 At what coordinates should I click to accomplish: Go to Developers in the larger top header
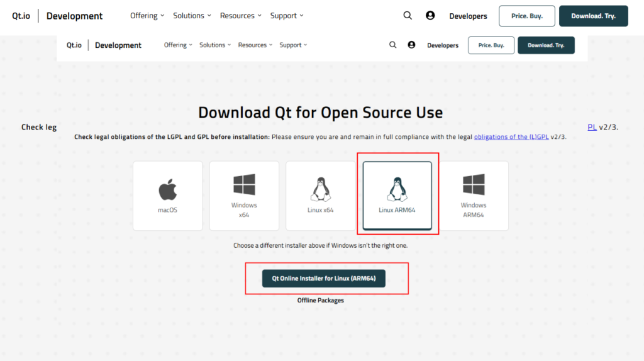tap(468, 16)
